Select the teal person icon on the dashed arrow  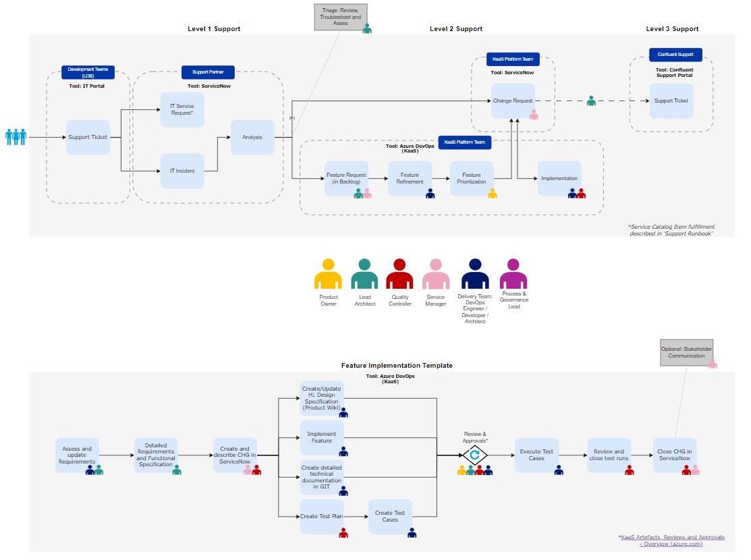592,101
